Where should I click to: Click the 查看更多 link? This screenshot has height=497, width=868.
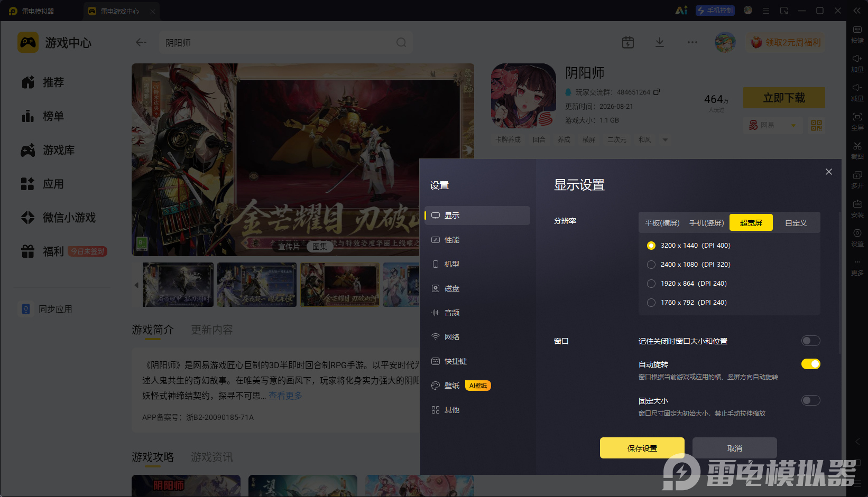coord(285,396)
